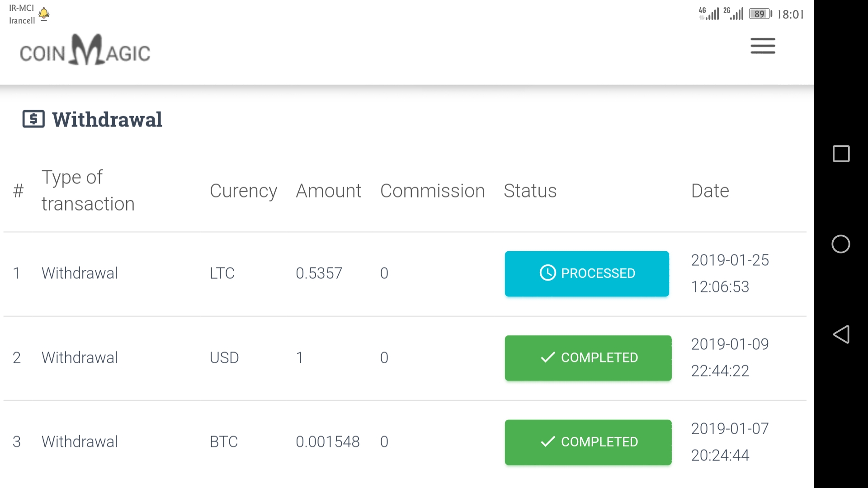868x488 pixels.
Task: Click COMPLETED button for BTC withdrawal
Action: coord(588,442)
